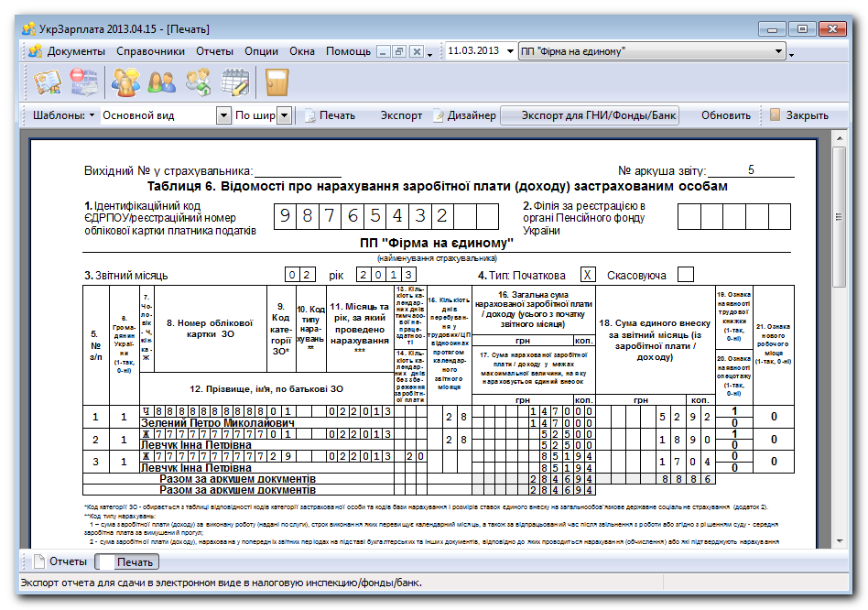Open the Документы menu
The height and width of the screenshot is (610, 868).
click(x=76, y=51)
